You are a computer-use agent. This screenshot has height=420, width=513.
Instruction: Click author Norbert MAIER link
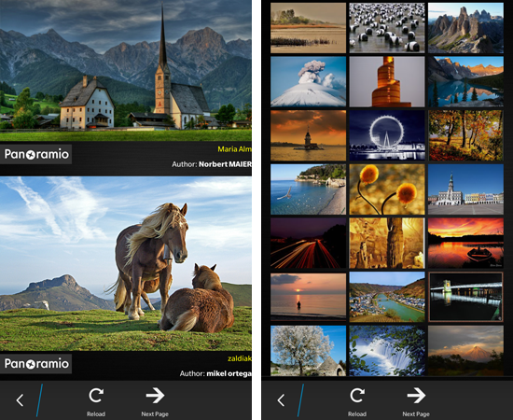[225, 164]
